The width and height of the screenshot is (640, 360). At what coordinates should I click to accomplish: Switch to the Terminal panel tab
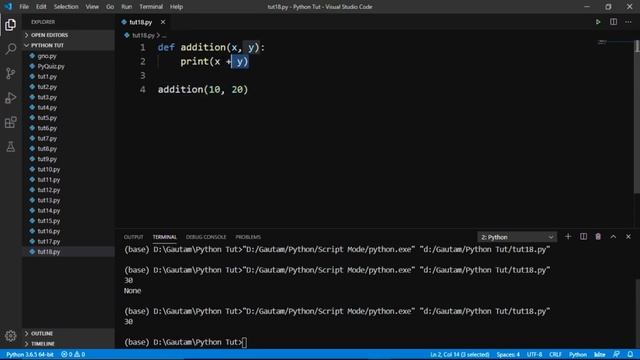(164, 237)
